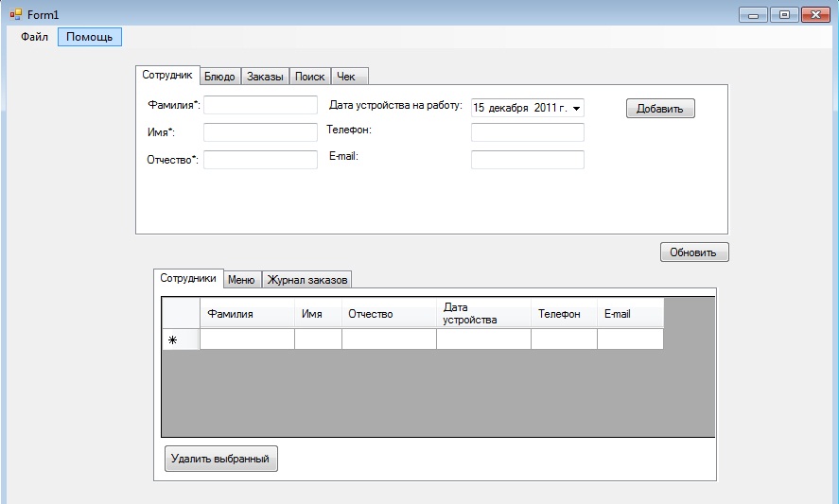Maximize the Form1 window

[784, 14]
